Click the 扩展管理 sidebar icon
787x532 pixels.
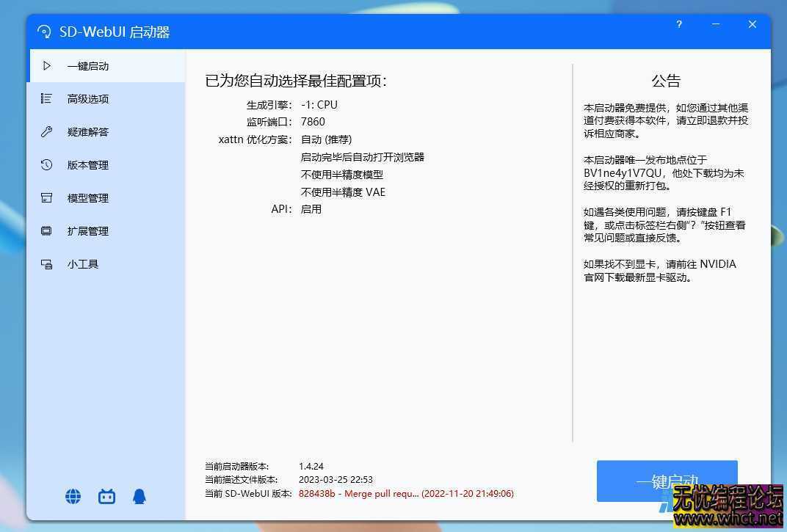[x=46, y=231]
